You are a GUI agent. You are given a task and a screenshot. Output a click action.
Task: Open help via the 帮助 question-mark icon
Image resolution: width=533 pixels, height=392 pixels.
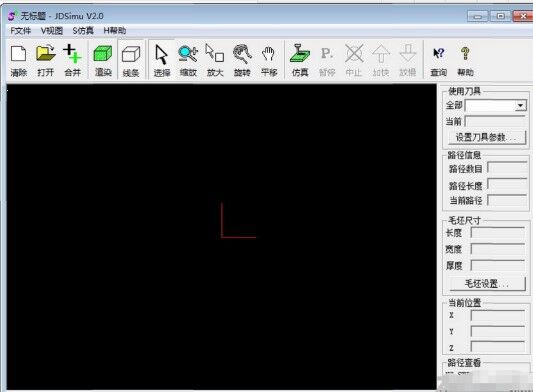coord(465,60)
